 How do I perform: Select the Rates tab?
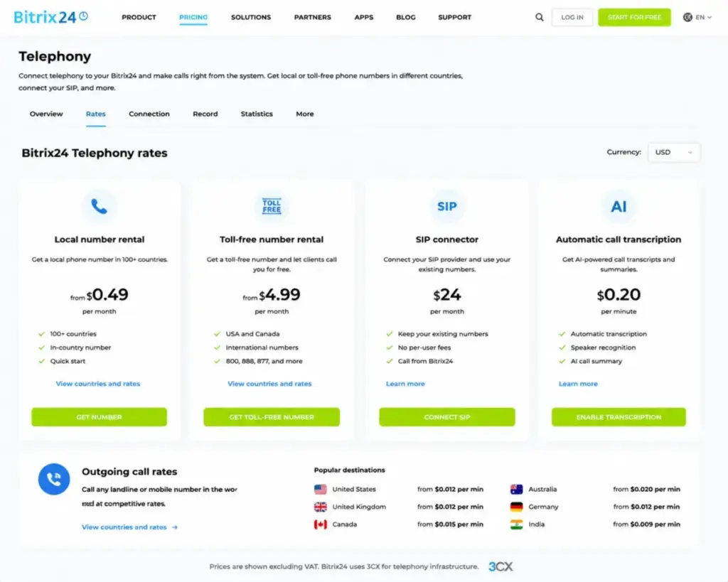pos(96,114)
